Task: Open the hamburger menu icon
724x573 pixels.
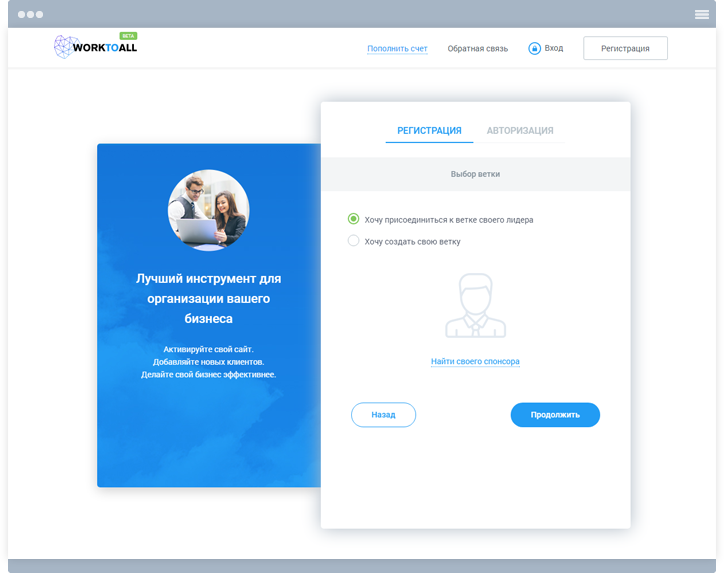Action: [701, 15]
